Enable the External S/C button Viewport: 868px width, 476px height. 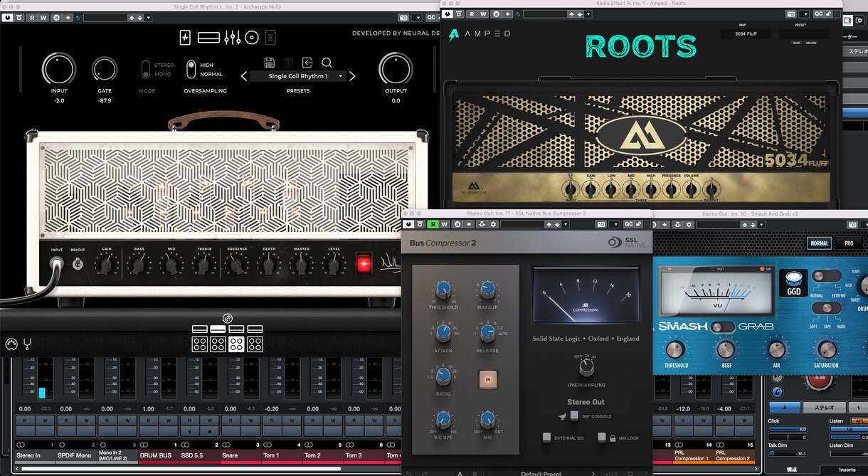(546, 437)
